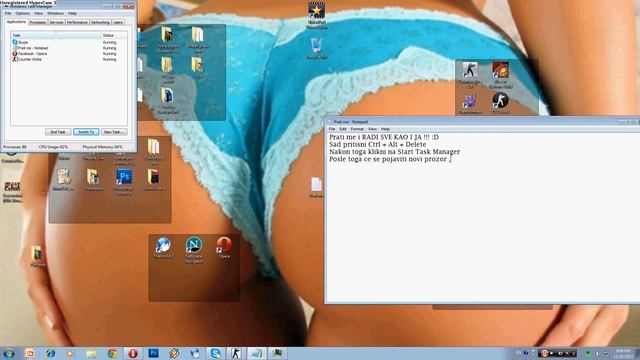Open the Edit menu in Notepad
This screenshot has height=360, width=640.
343,129
